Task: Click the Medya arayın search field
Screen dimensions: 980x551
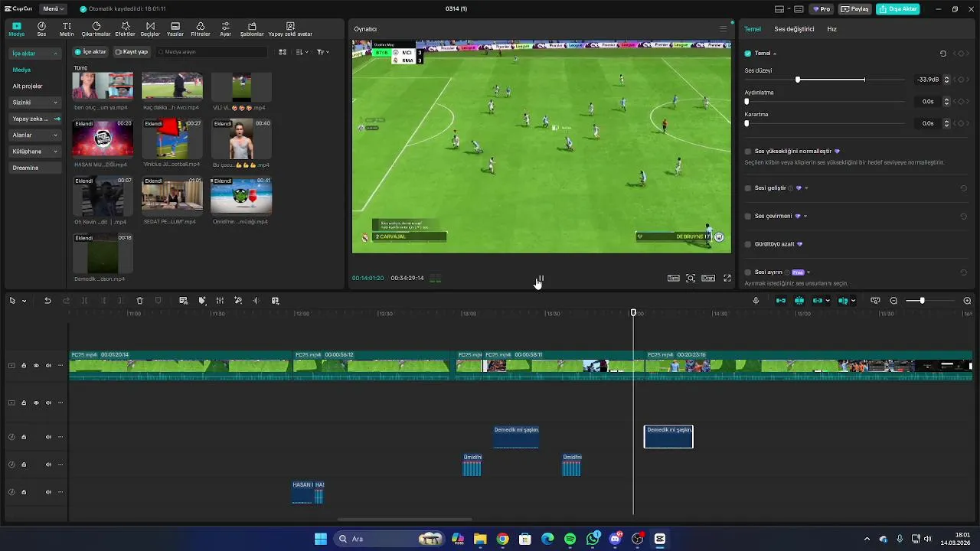Action: coord(212,52)
